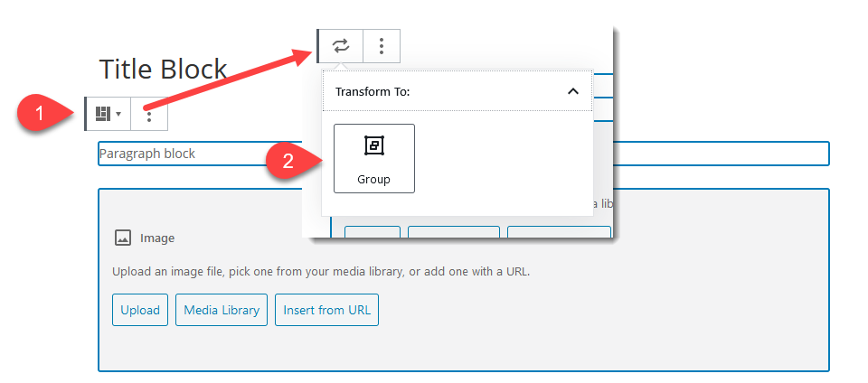Open the three-dot menu beside the transform icon

pos(382,45)
